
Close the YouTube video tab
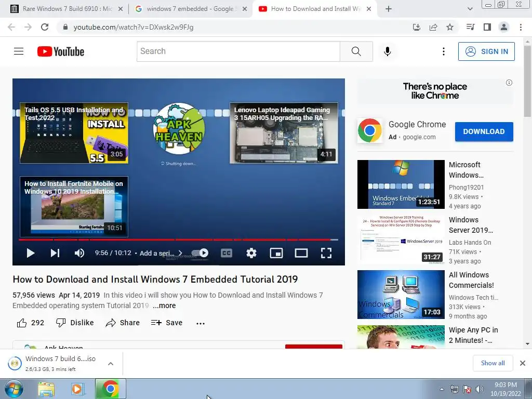click(369, 9)
